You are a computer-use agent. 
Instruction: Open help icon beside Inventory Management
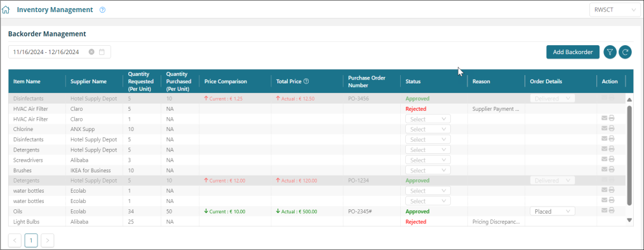103,10
